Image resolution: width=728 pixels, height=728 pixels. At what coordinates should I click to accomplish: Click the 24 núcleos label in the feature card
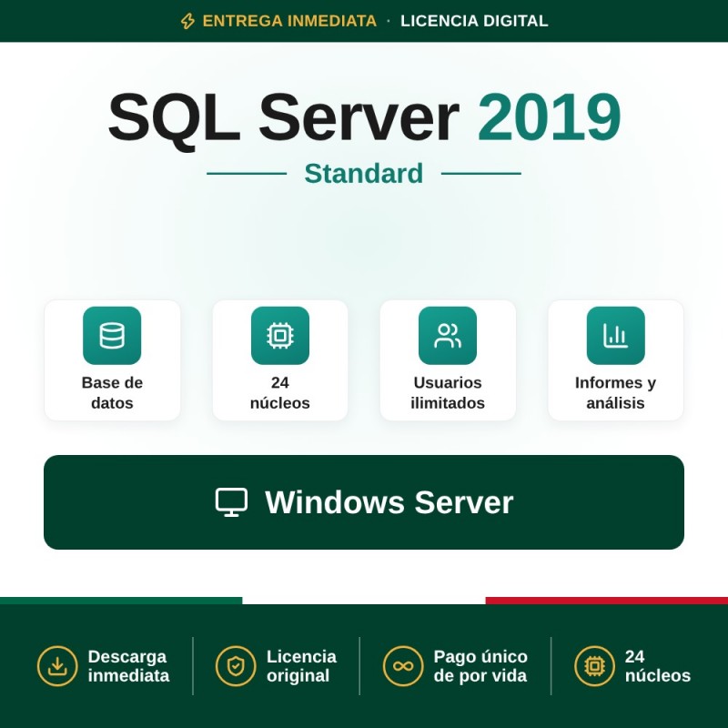(280, 393)
